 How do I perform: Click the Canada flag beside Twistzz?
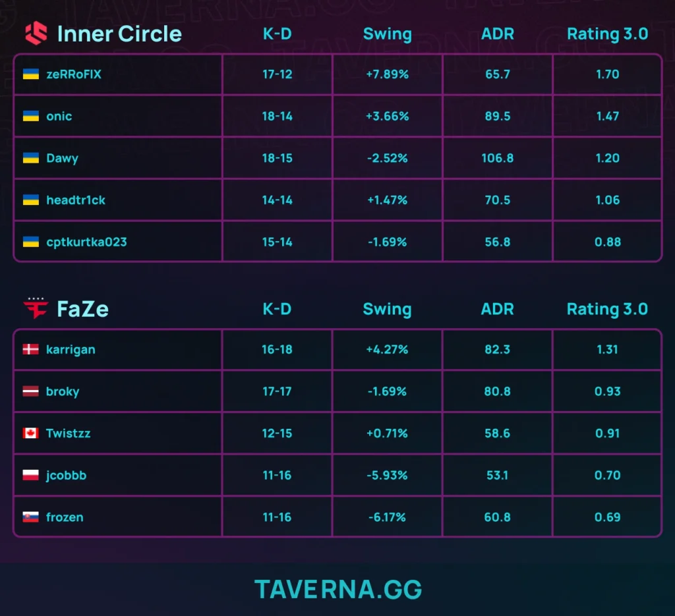click(31, 434)
